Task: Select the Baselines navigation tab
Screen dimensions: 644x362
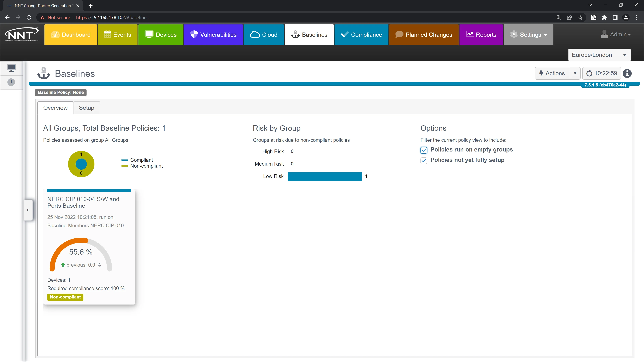Action: [x=309, y=35]
